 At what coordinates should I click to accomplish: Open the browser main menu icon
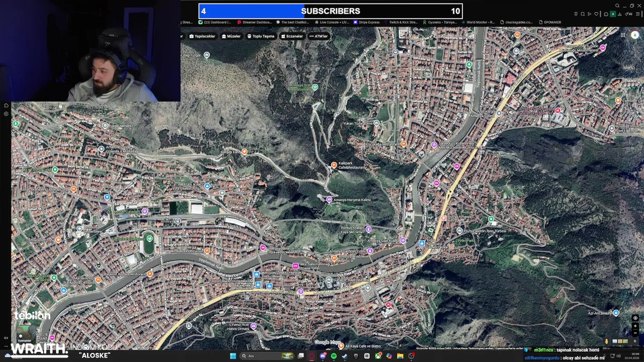coord(638,14)
